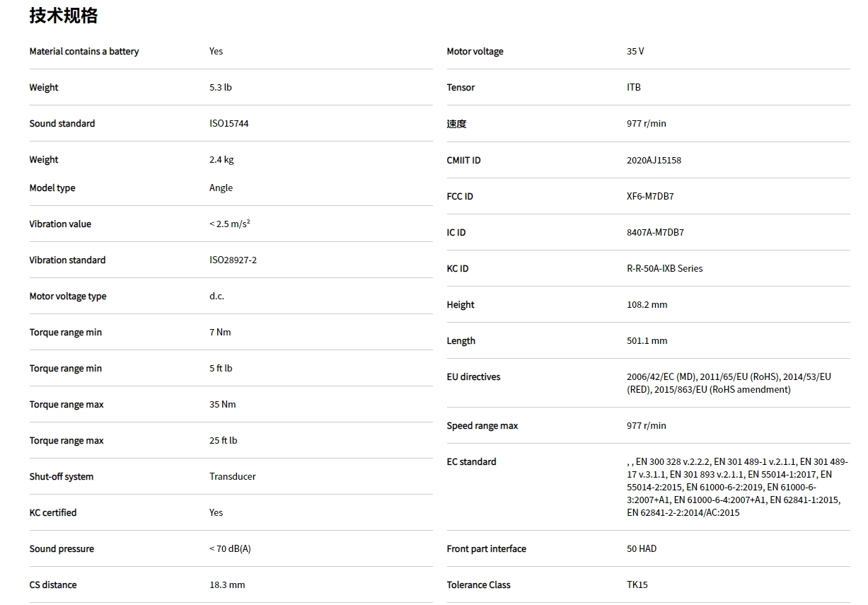The image size is (868, 605).
Task: Click the "EU directives" label
Action: pyautogui.click(x=473, y=377)
